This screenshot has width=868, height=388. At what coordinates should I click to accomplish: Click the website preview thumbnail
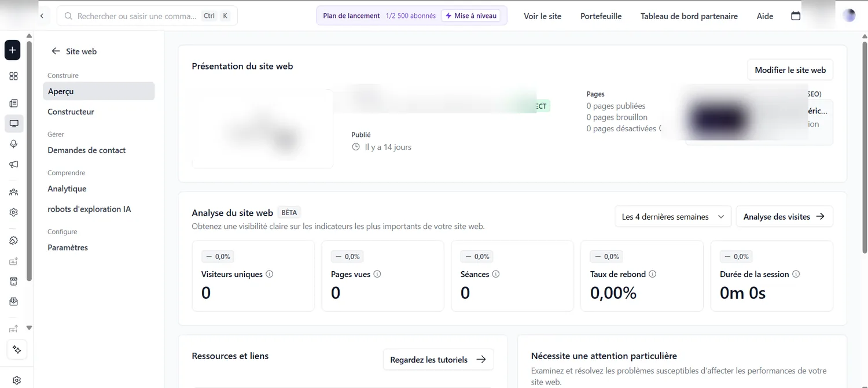click(262, 128)
